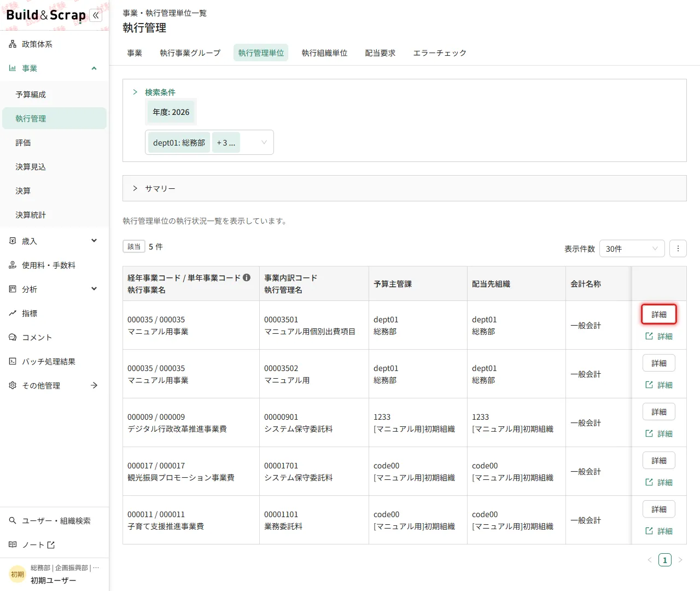Screen dimensions: 700x591
Task: Click the Build&Scrap logo
Action: pos(46,15)
